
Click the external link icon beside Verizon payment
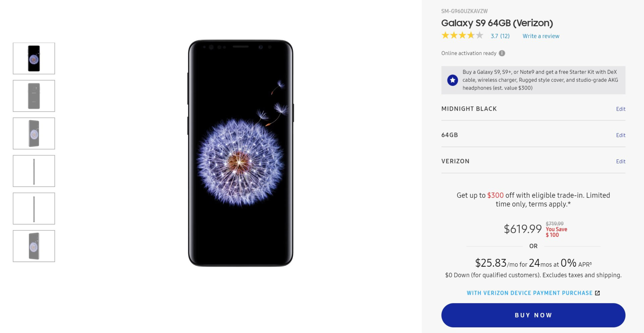597,293
